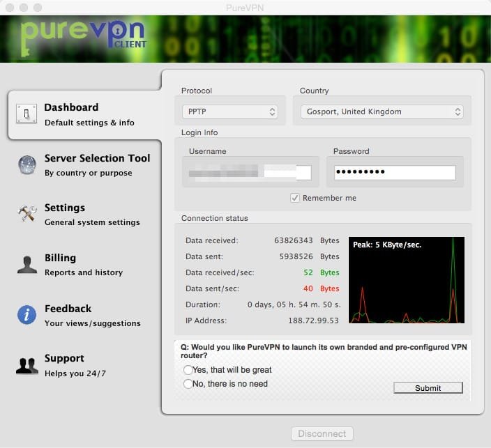Click the Billing person silhouette icon
Screen dimensions: 491x448
tap(27, 265)
